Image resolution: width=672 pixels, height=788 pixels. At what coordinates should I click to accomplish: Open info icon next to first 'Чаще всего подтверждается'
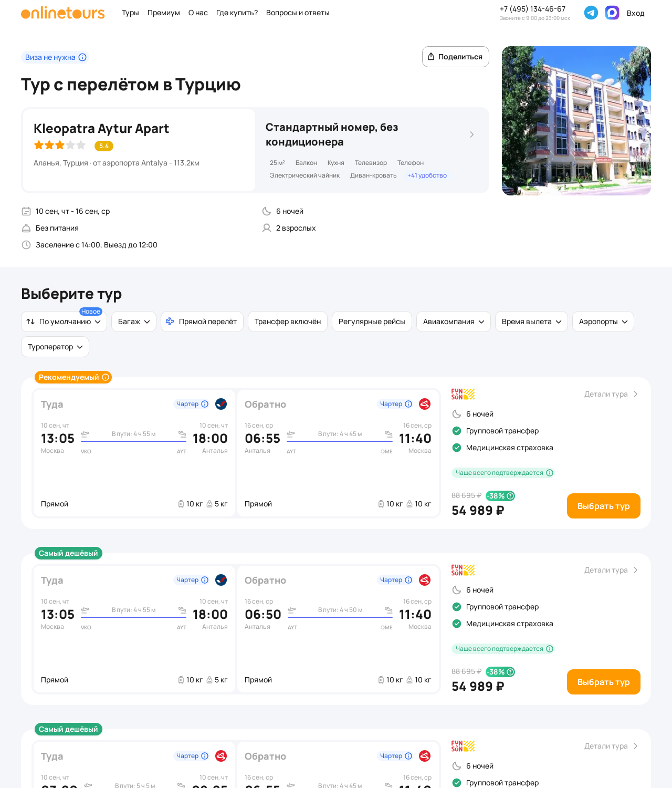[x=550, y=473]
